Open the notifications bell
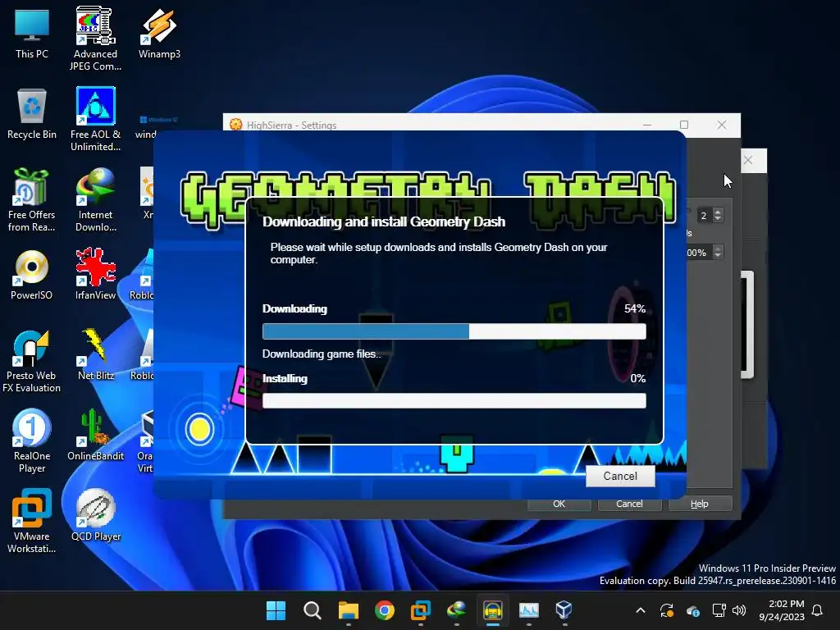This screenshot has width=840, height=630. (x=818, y=610)
